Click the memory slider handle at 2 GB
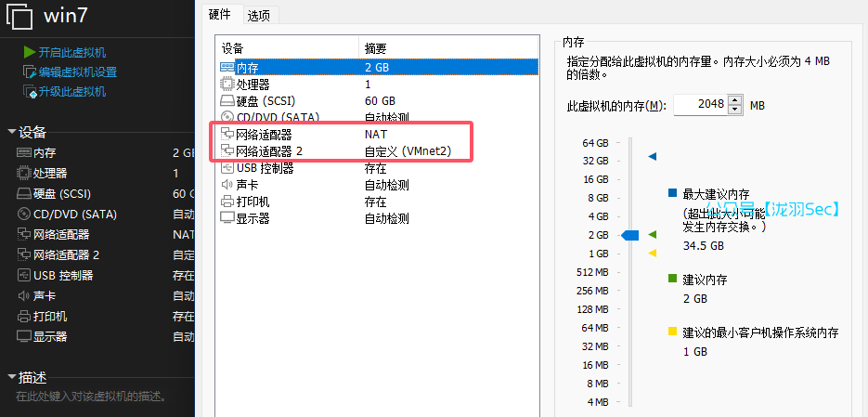The height and width of the screenshot is (417, 868). (x=630, y=235)
